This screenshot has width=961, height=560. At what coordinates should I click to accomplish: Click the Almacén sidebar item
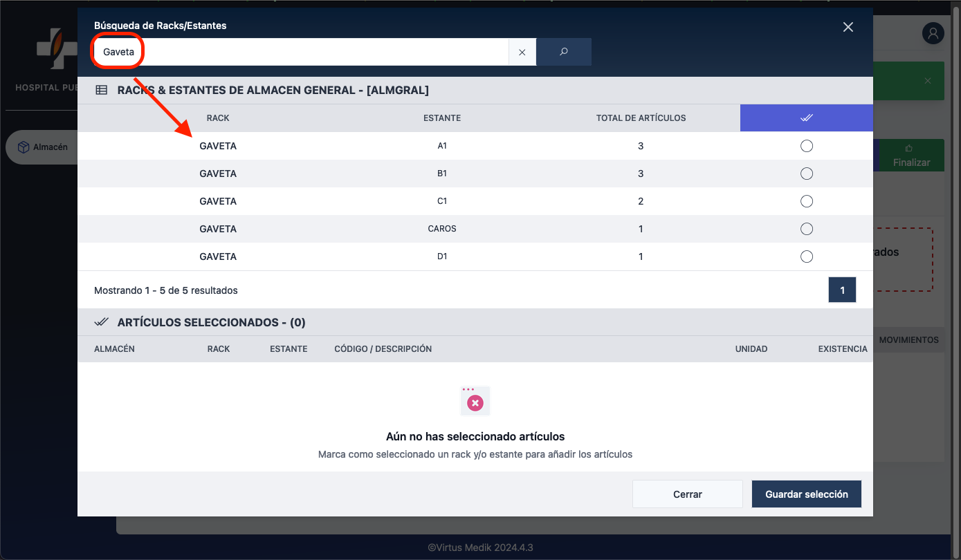point(43,147)
